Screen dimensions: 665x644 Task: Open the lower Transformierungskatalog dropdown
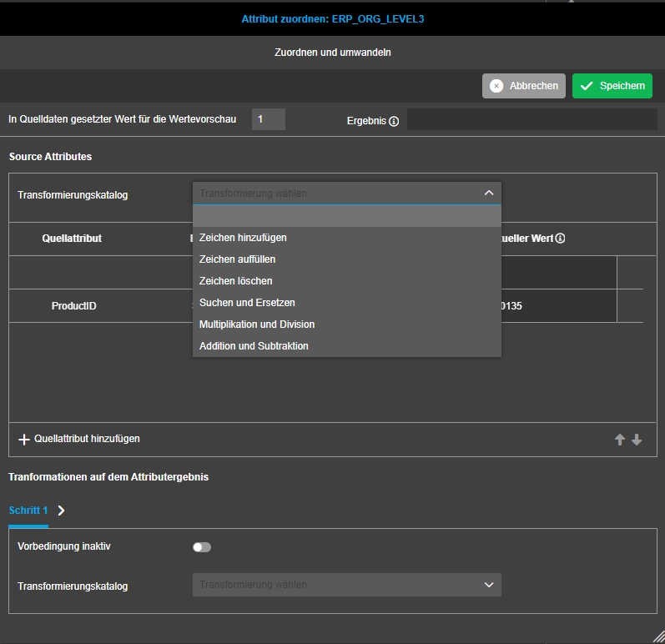[346, 585]
